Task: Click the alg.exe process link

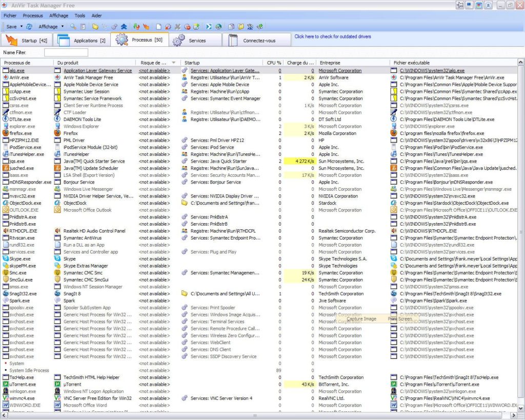Action: click(x=17, y=71)
